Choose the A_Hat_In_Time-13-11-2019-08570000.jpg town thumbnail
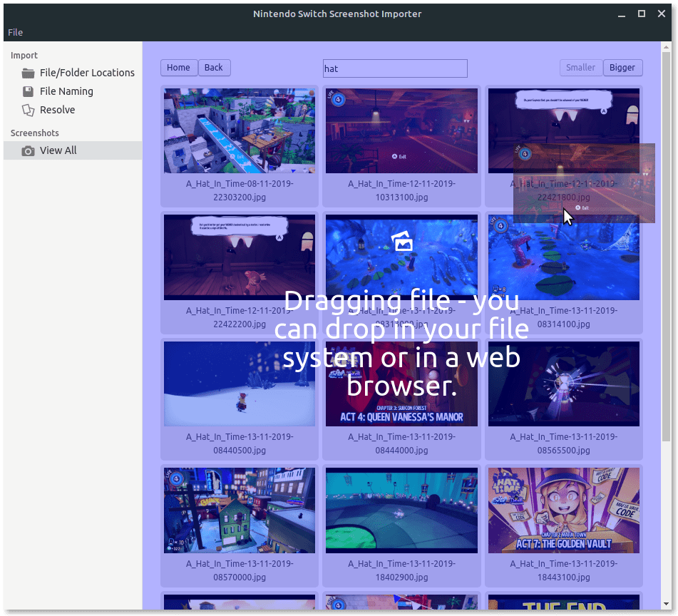 pos(240,510)
